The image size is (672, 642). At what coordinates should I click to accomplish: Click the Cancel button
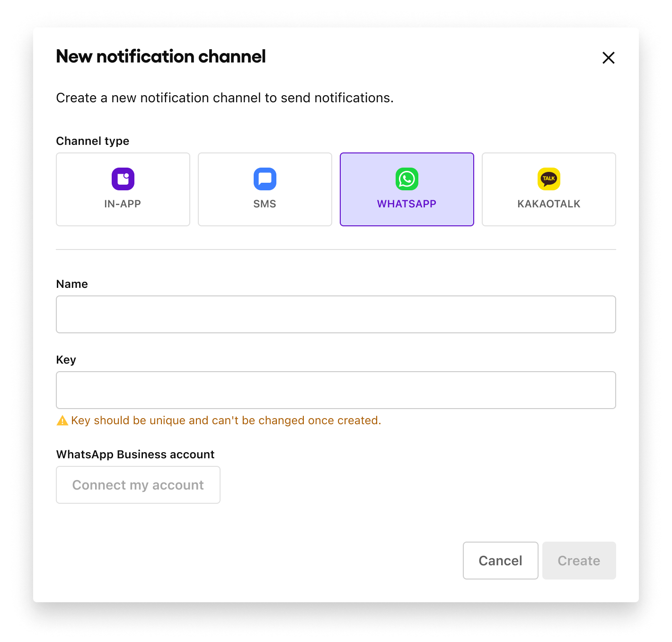click(x=500, y=561)
